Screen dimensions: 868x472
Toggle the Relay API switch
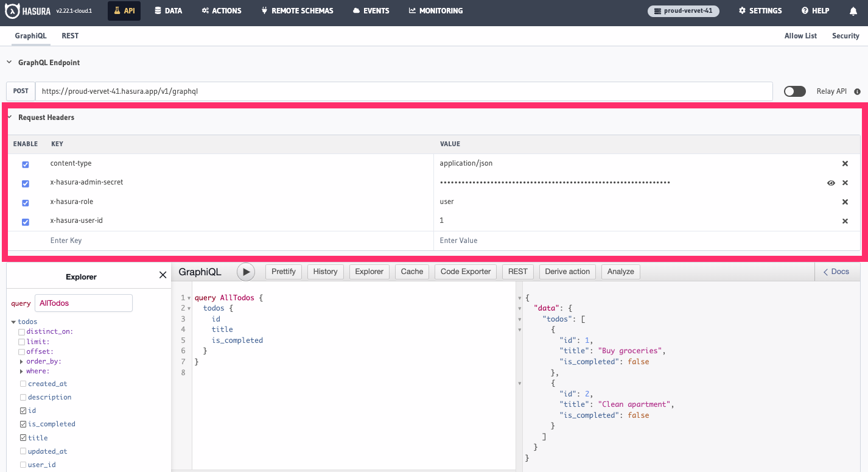[794, 91]
